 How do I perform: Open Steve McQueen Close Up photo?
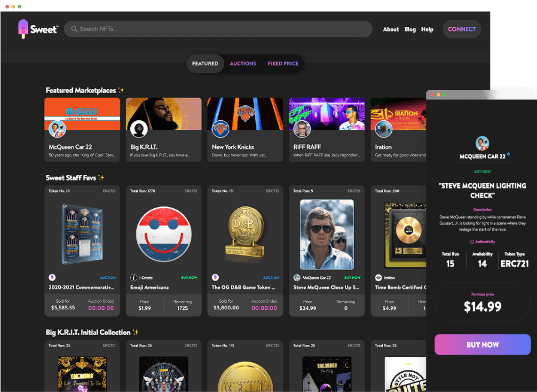[327, 235]
